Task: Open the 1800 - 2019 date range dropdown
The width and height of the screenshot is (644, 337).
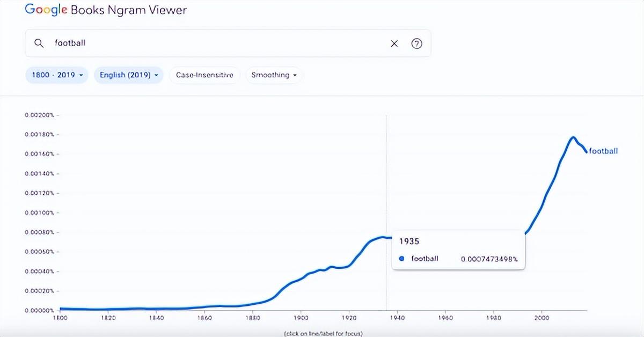Action: point(56,75)
